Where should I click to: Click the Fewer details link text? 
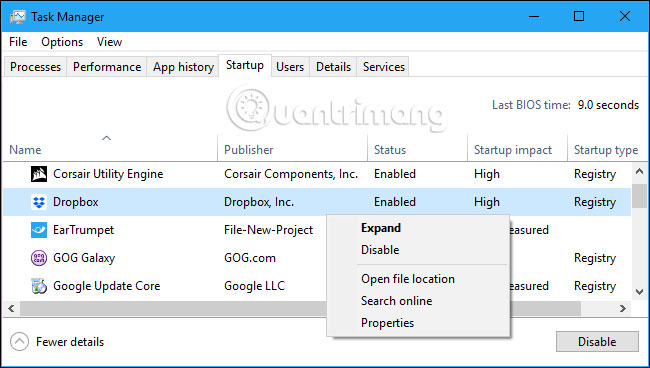70,342
